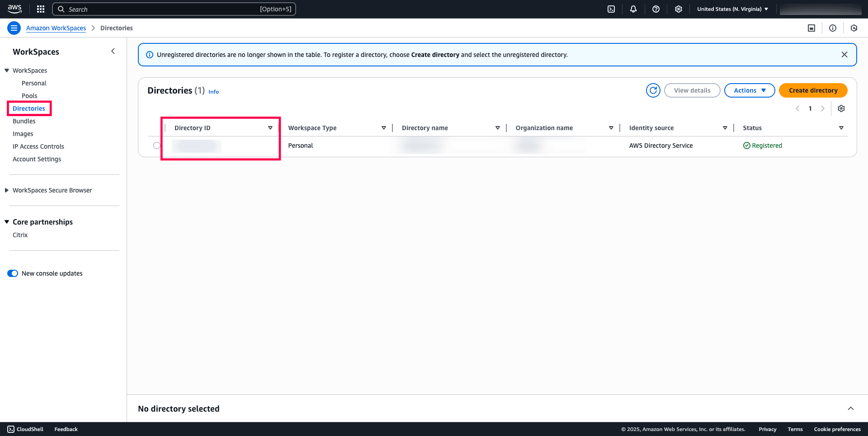Sort by Identity source column arrow

pos(725,128)
